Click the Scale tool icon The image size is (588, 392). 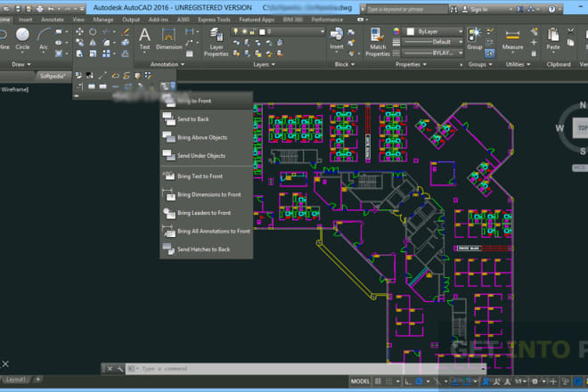click(93, 53)
